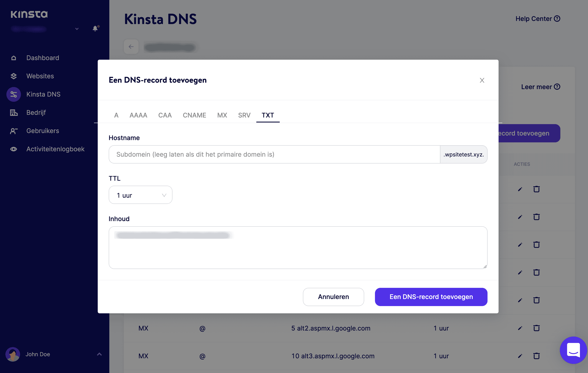Click into the Inhoud text area
This screenshot has width=588, height=373.
click(x=298, y=248)
